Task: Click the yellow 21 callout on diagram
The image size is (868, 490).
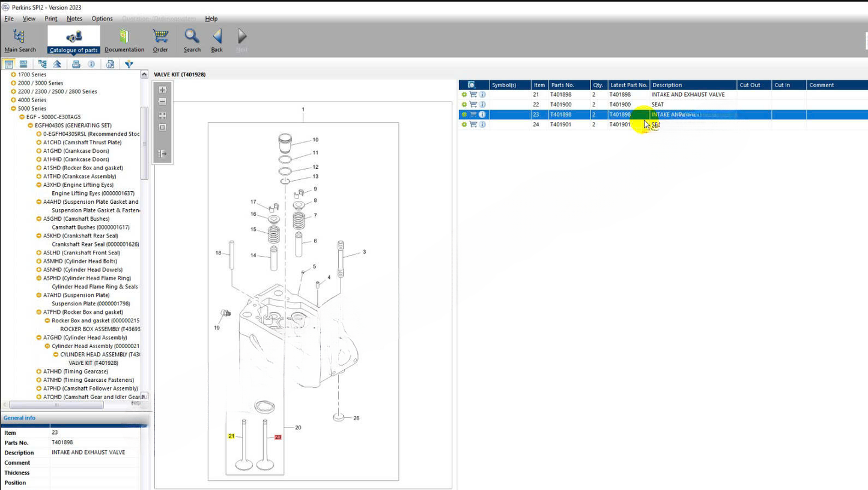Action: [x=231, y=436]
